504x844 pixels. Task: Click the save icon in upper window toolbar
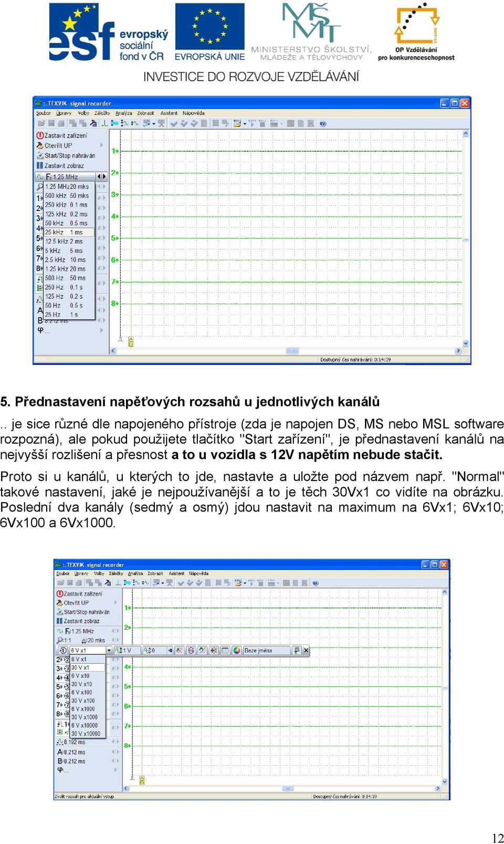point(51,123)
